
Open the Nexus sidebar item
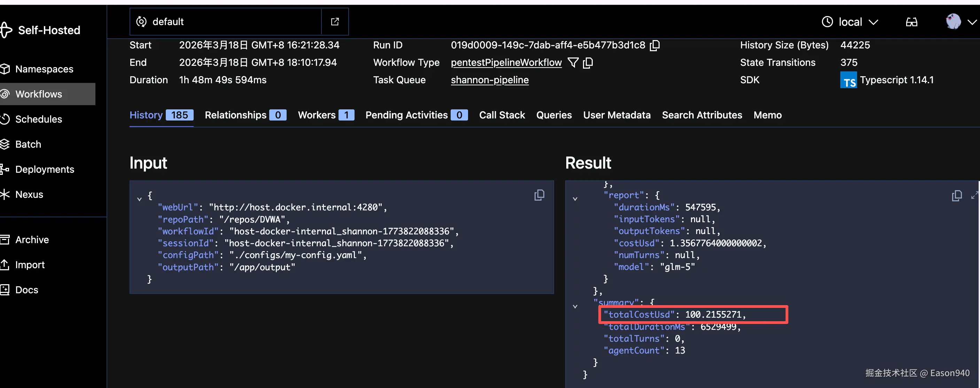(x=29, y=194)
